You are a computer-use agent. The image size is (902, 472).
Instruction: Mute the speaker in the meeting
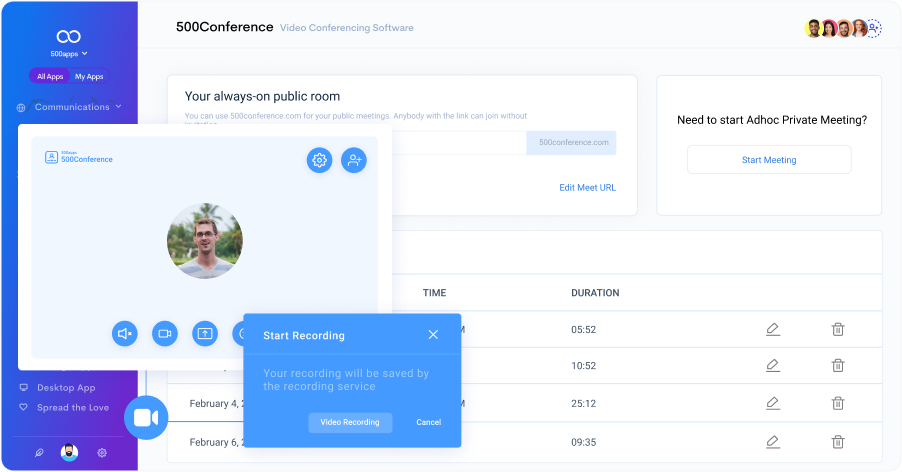click(x=125, y=334)
